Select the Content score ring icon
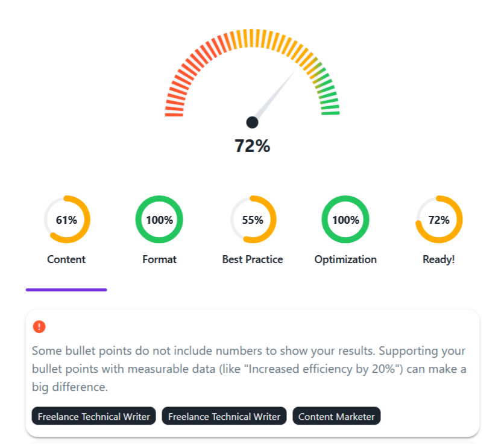 pyautogui.click(x=67, y=220)
